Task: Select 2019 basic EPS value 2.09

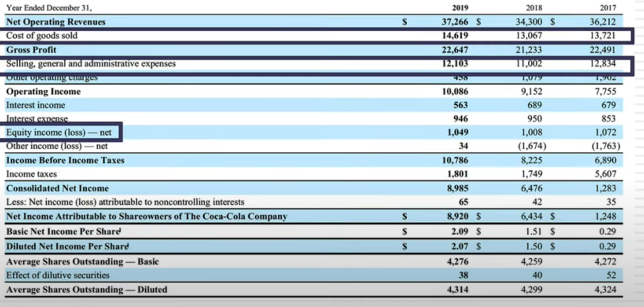Action: click(460, 231)
